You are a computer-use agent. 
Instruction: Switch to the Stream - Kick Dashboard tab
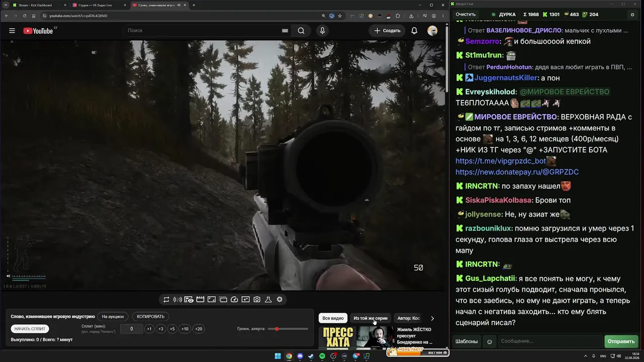click(x=38, y=5)
